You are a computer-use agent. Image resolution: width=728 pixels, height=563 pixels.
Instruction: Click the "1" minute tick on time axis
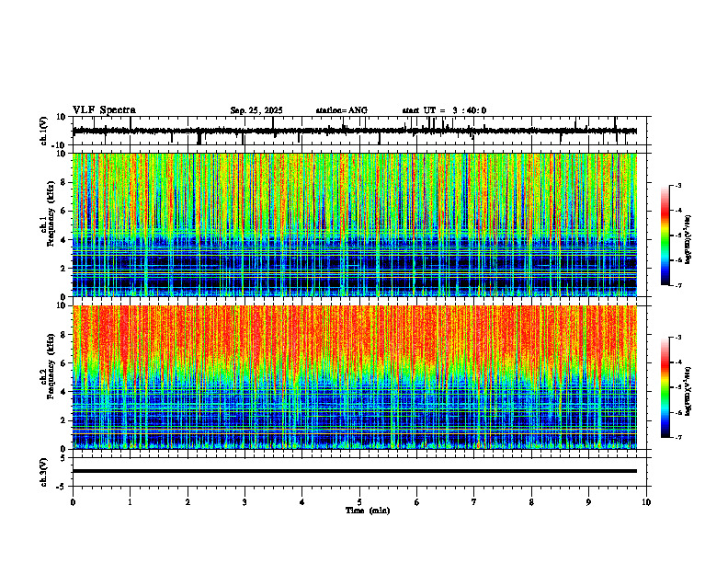coord(130,502)
